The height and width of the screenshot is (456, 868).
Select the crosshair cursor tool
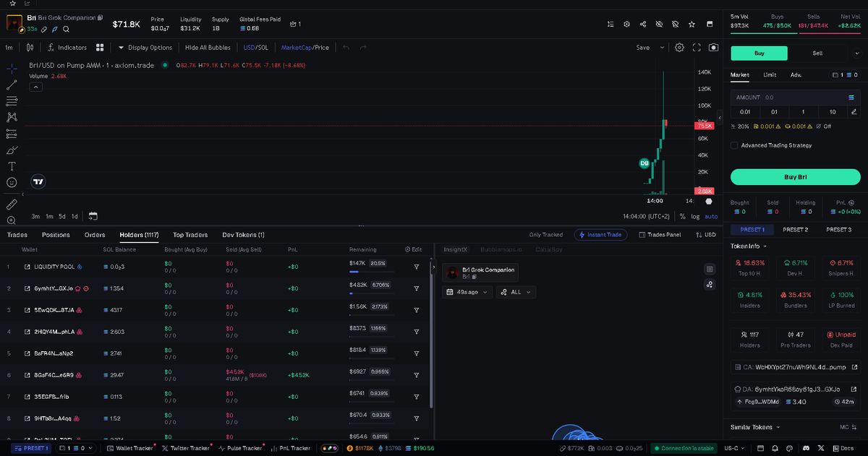pyautogui.click(x=12, y=68)
